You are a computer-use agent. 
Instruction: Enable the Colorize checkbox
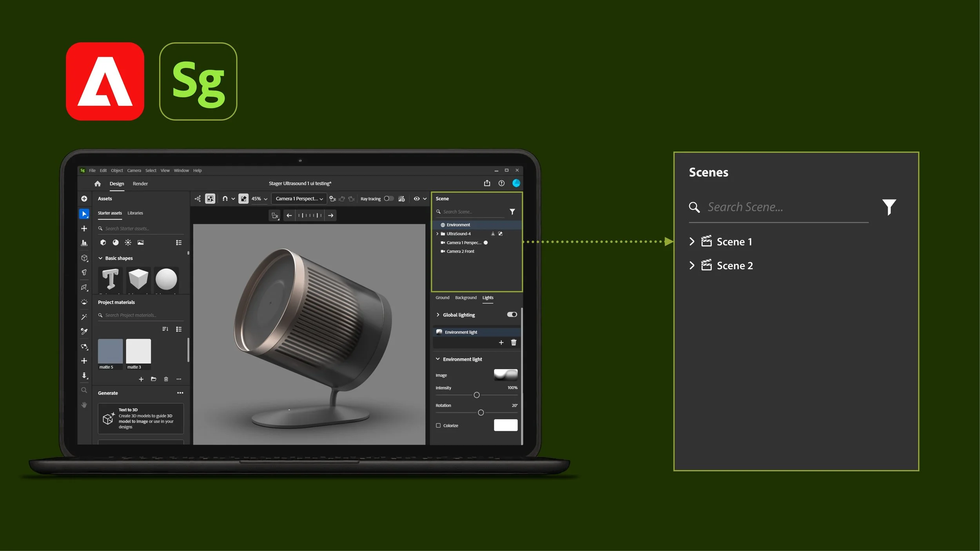click(438, 425)
